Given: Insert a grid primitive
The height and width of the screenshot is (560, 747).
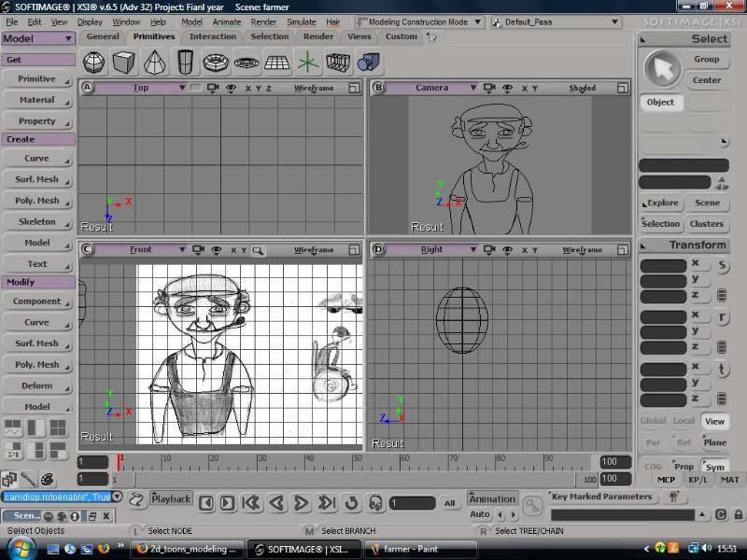Looking at the screenshot, I should point(276,63).
